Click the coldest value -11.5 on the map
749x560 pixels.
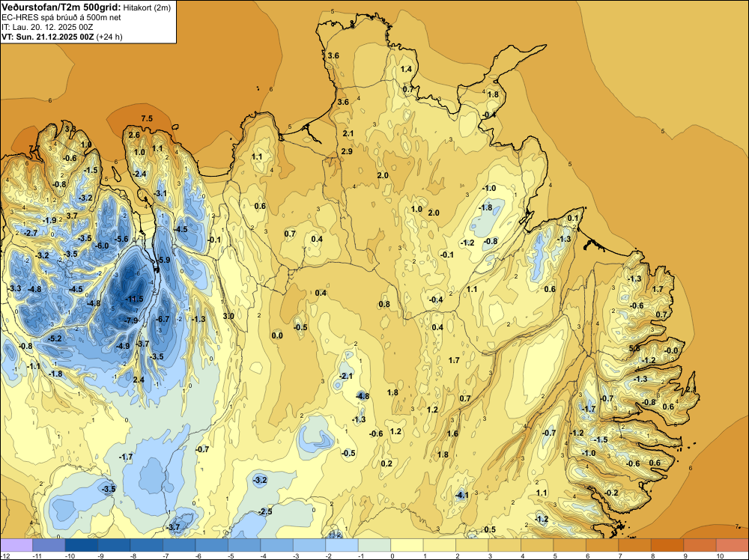[134, 299]
